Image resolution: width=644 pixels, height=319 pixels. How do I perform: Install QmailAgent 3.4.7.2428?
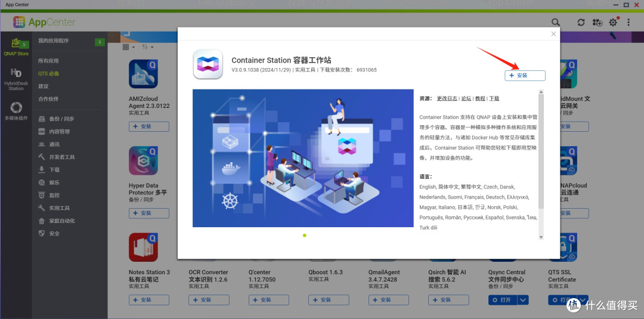click(x=389, y=300)
